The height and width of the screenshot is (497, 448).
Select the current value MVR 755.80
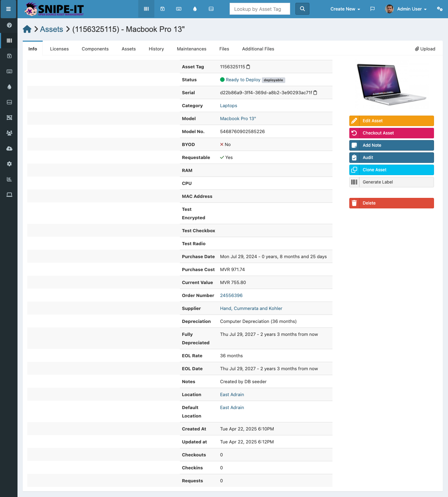233,282
